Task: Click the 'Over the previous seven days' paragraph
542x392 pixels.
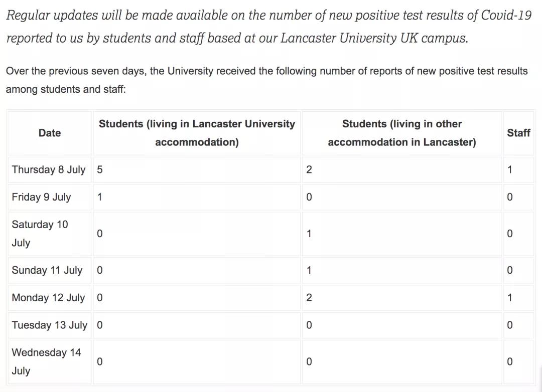Action: 266,80
